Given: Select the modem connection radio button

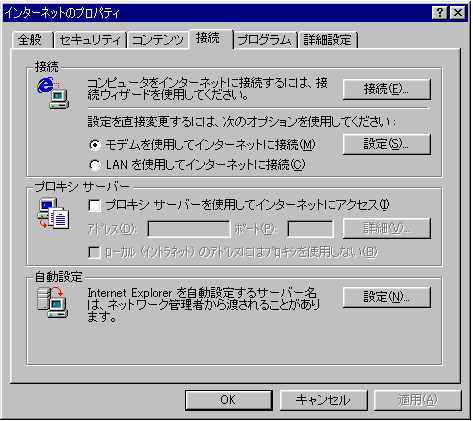Looking at the screenshot, I should point(95,145).
